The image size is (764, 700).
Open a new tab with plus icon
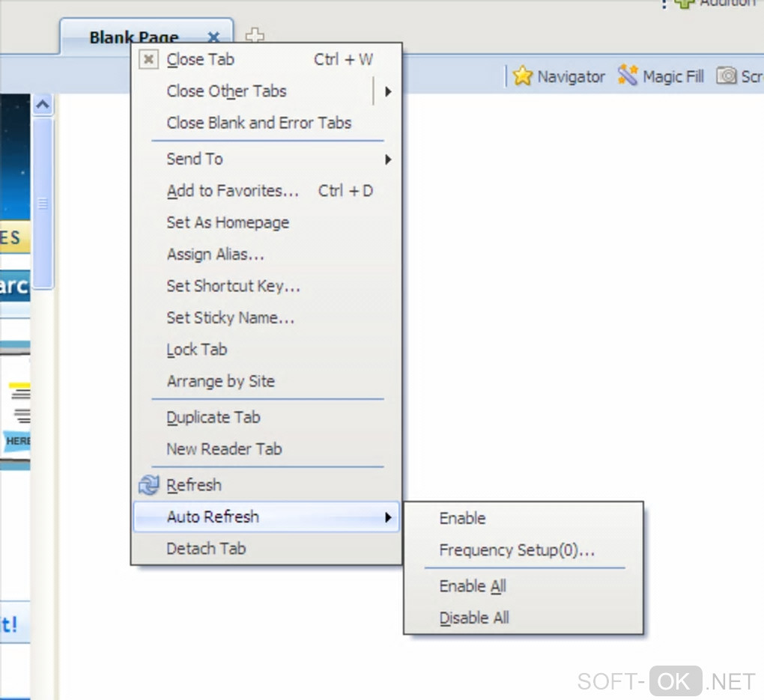point(255,35)
